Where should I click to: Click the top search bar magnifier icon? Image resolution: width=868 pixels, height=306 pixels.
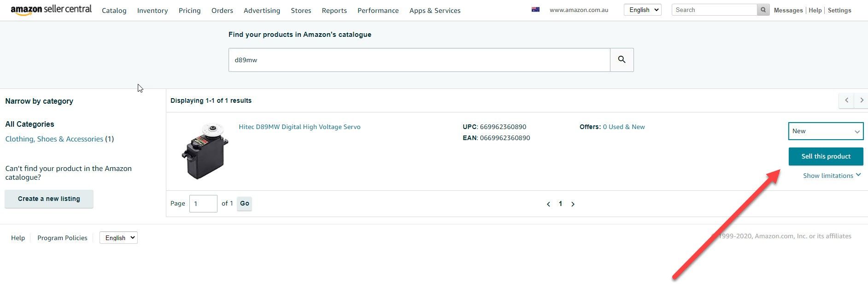(763, 10)
